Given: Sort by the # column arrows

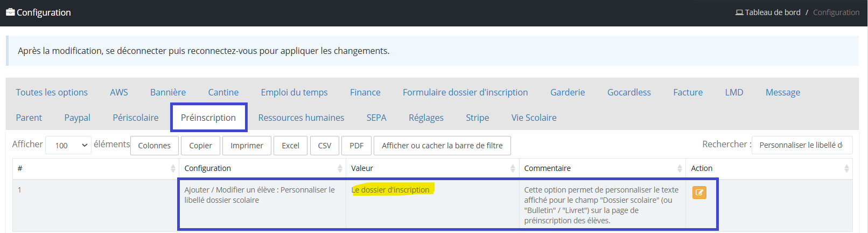Looking at the screenshot, I should 173,168.
